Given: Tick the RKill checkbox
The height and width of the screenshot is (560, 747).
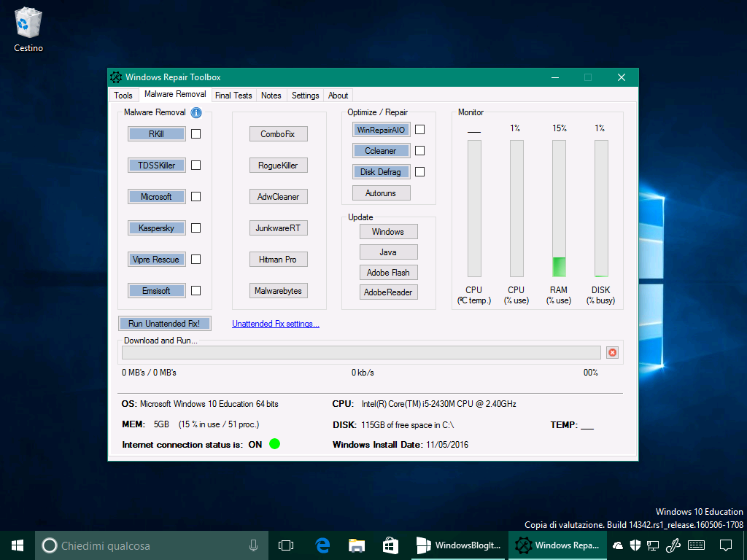Looking at the screenshot, I should point(196,134).
